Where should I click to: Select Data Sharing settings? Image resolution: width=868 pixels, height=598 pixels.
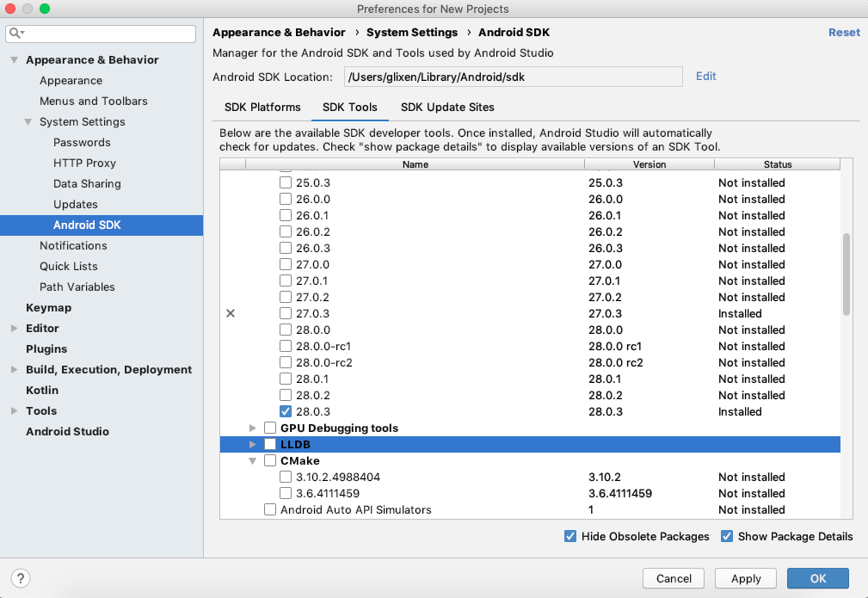pyautogui.click(x=87, y=184)
